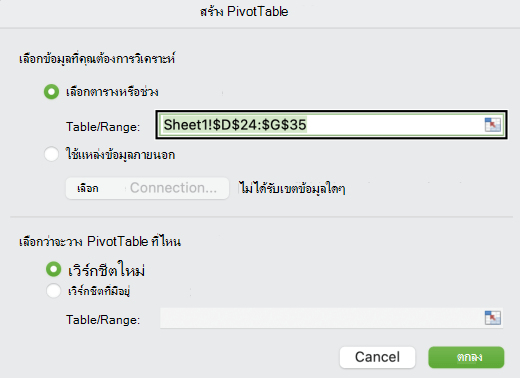Click the 'ไม่ได้รับเขตข้อมูลใดๆ' status text
520x378 pixels.
click(x=292, y=189)
